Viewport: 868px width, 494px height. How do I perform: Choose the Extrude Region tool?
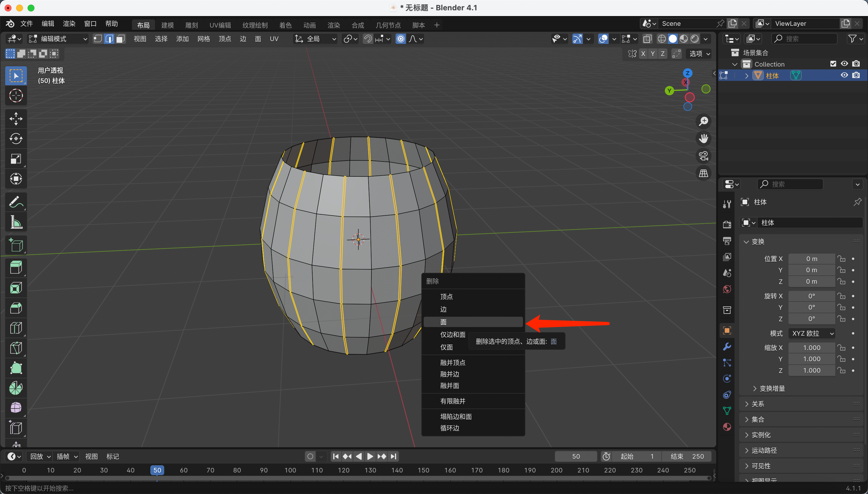pos(16,268)
